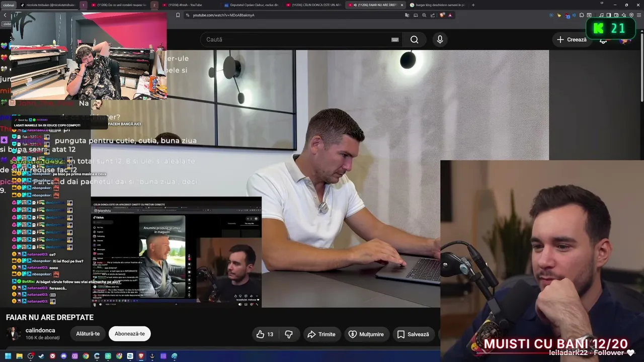
Task: Open Windows Start menu
Action: (8, 356)
